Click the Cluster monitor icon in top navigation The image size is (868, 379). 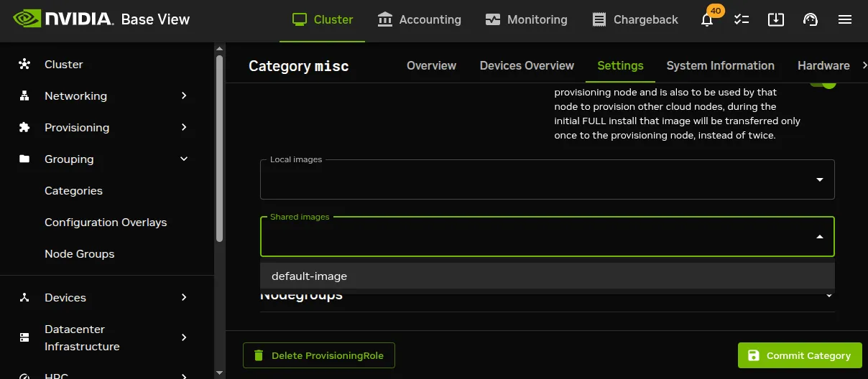click(x=300, y=20)
